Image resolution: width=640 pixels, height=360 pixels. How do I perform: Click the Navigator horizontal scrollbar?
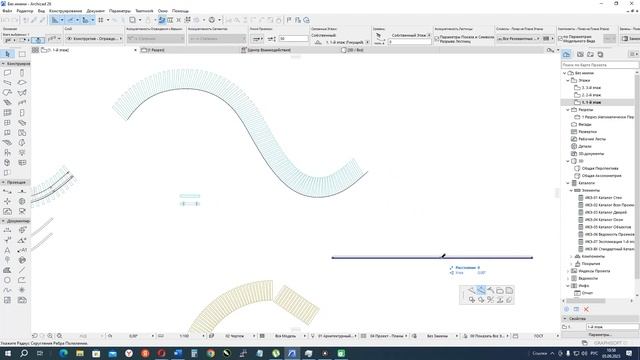(x=586, y=301)
